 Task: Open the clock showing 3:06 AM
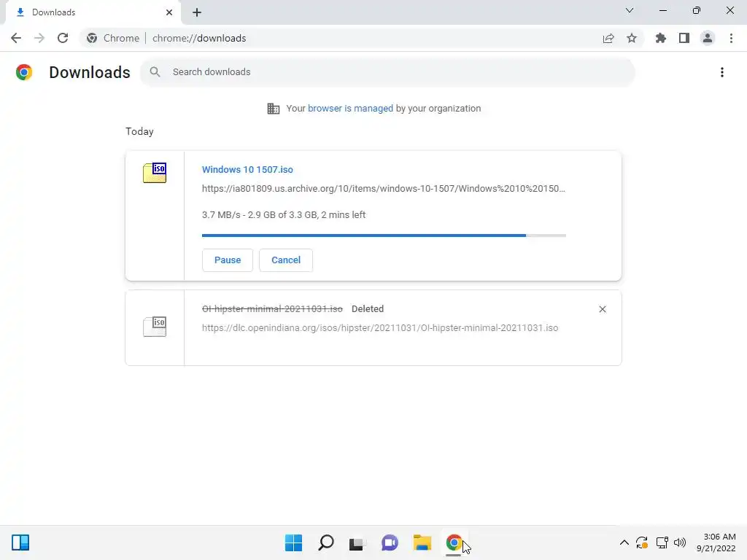(716, 542)
